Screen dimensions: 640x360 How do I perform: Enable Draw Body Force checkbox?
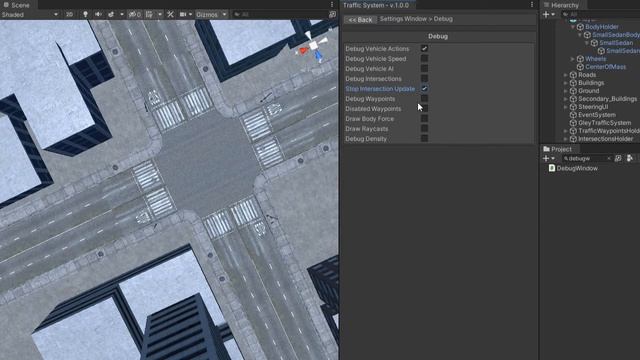click(424, 118)
